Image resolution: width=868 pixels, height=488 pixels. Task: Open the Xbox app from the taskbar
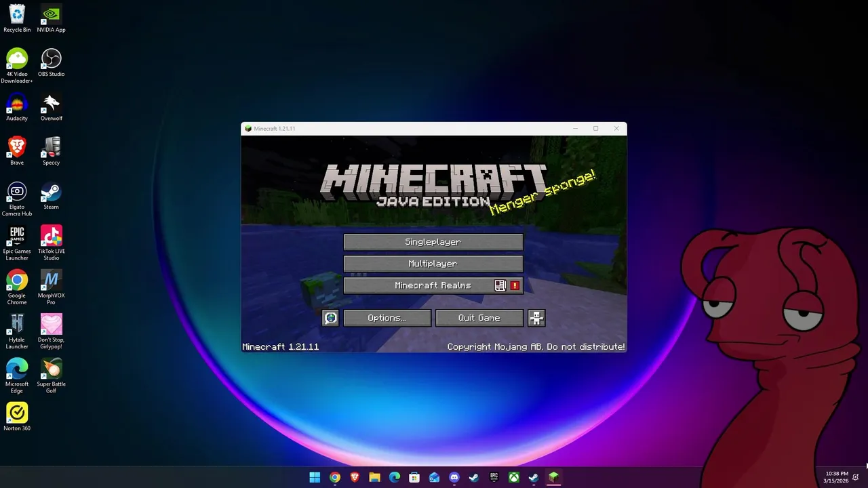coord(514,478)
